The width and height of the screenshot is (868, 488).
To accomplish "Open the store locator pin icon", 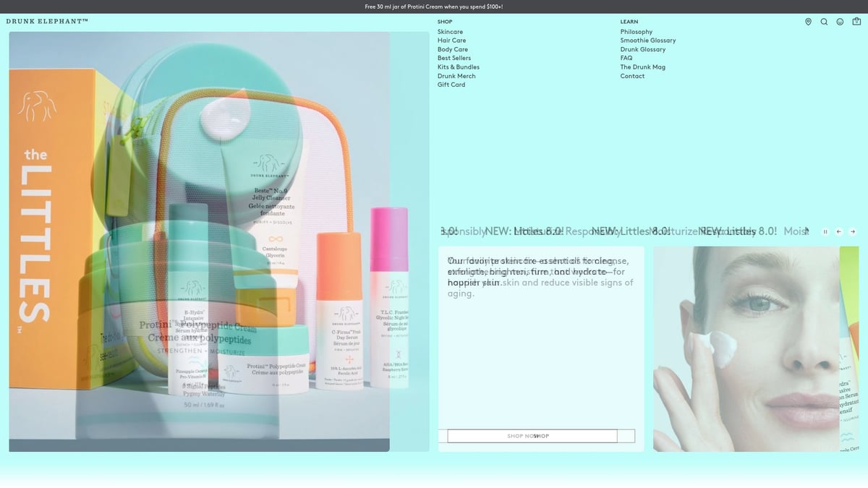I will click(x=808, y=22).
